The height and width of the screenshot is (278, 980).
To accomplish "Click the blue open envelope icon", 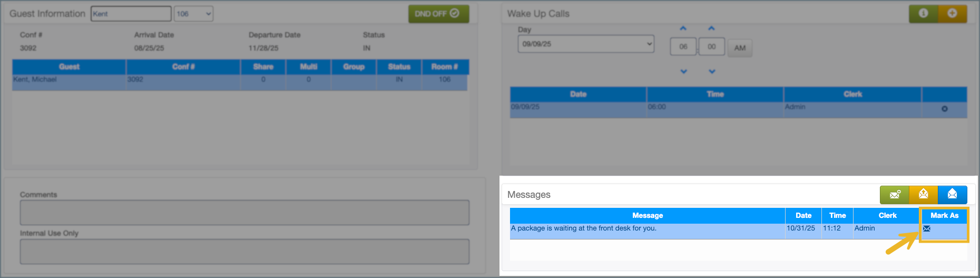I will coord(952,195).
